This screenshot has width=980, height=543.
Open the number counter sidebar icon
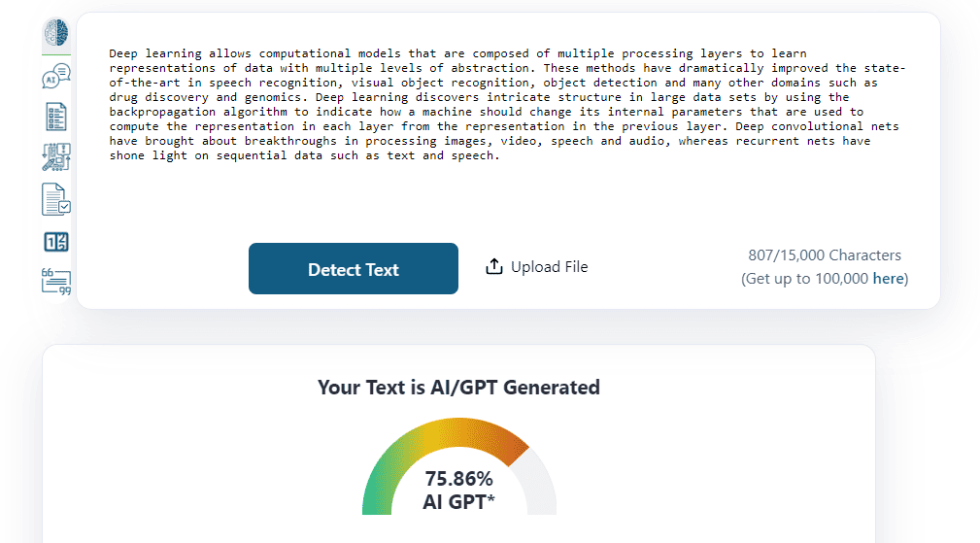[x=55, y=242]
